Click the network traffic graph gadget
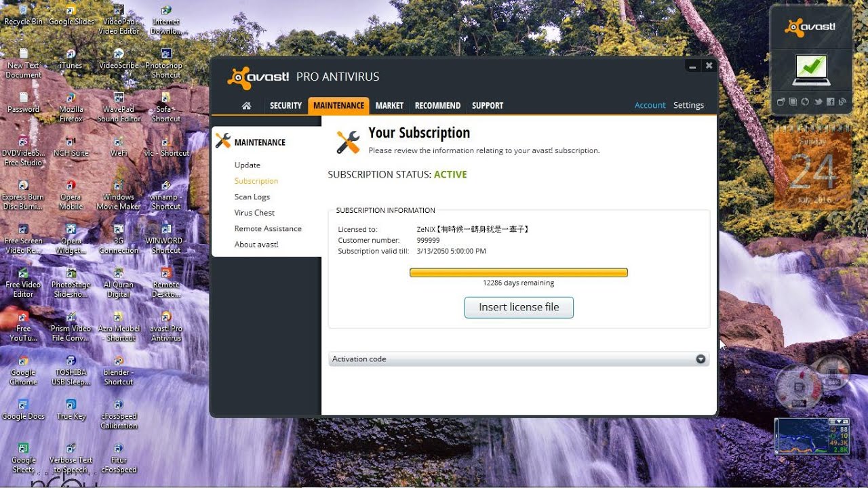 click(812, 436)
